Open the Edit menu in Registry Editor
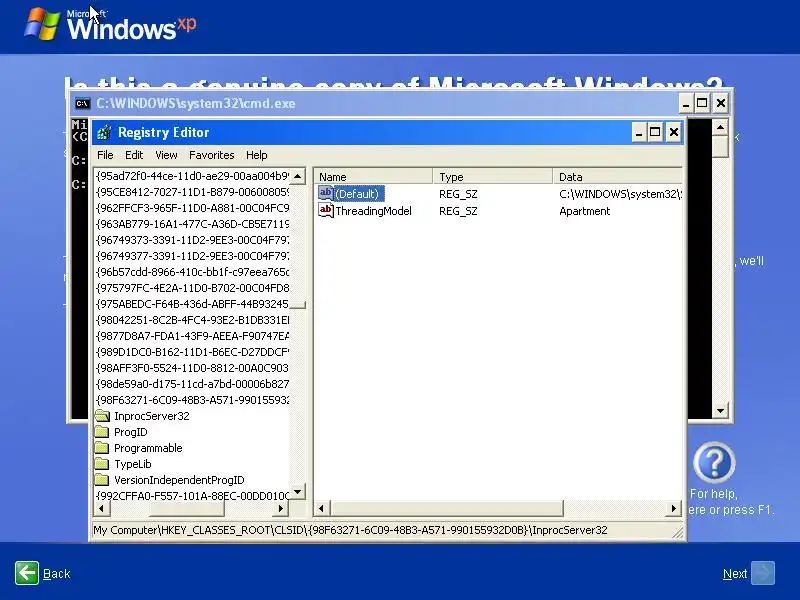This screenshot has height=600, width=800. pos(134,155)
